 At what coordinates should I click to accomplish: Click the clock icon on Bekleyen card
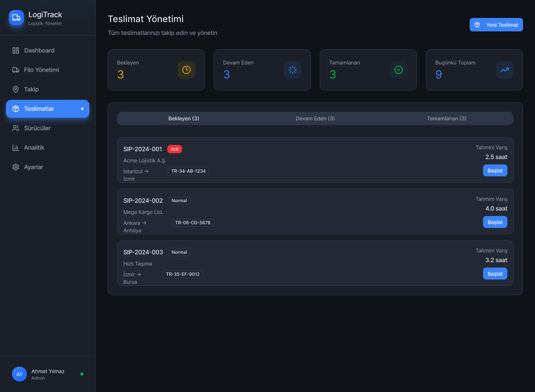[x=187, y=70]
